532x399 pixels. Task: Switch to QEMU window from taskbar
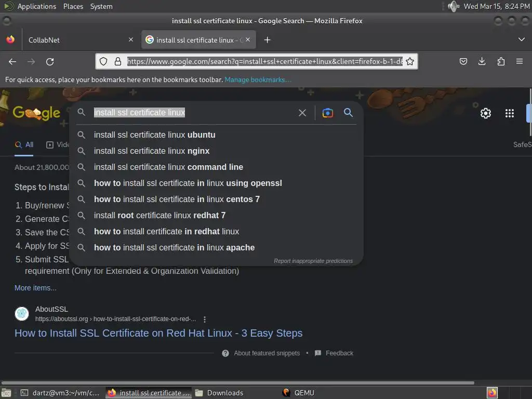pyautogui.click(x=299, y=393)
